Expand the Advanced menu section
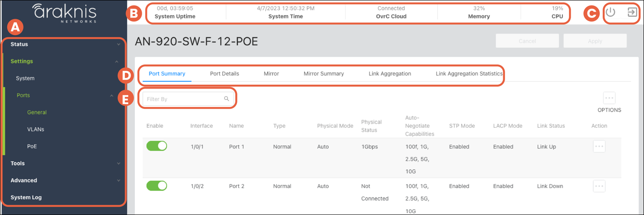 click(63, 180)
